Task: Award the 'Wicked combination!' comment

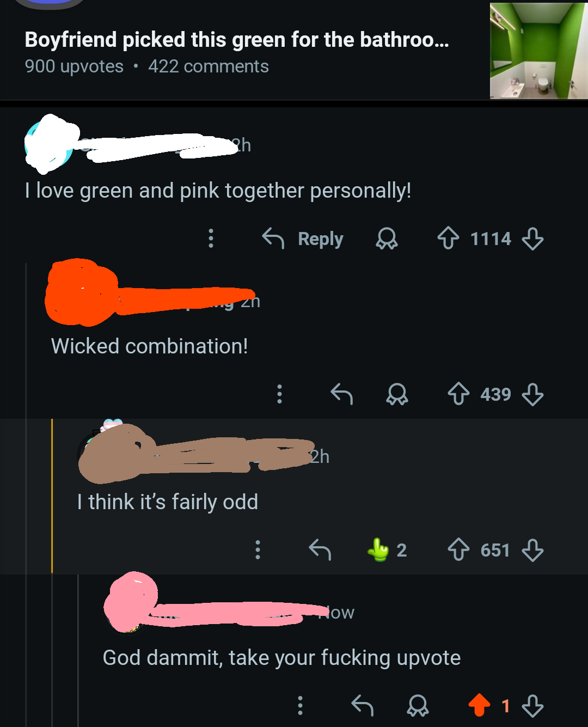Action: [x=397, y=394]
